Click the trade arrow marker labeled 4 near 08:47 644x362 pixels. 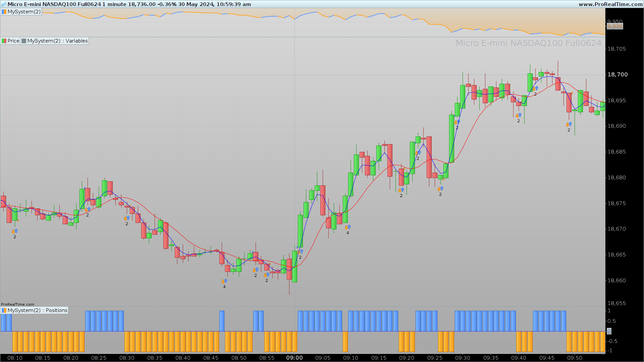[224, 281]
